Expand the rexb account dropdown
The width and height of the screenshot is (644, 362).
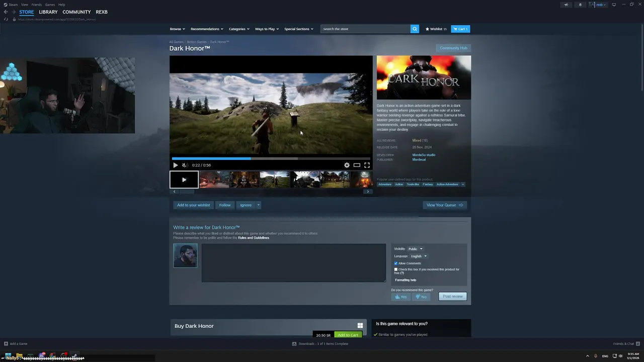599,5
